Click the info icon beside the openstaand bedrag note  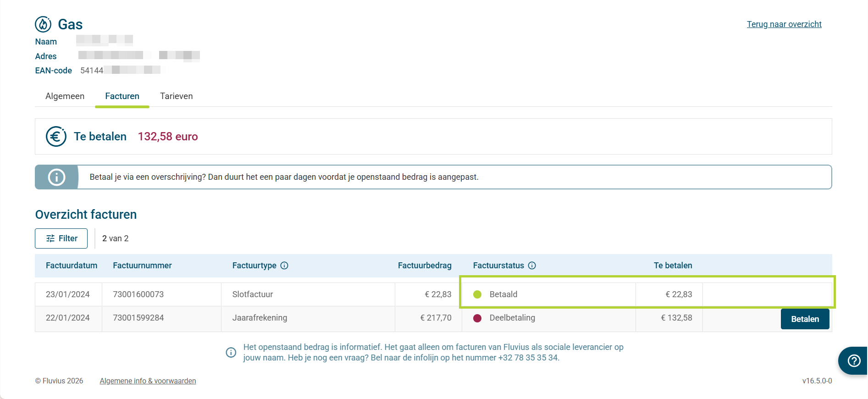(231, 352)
